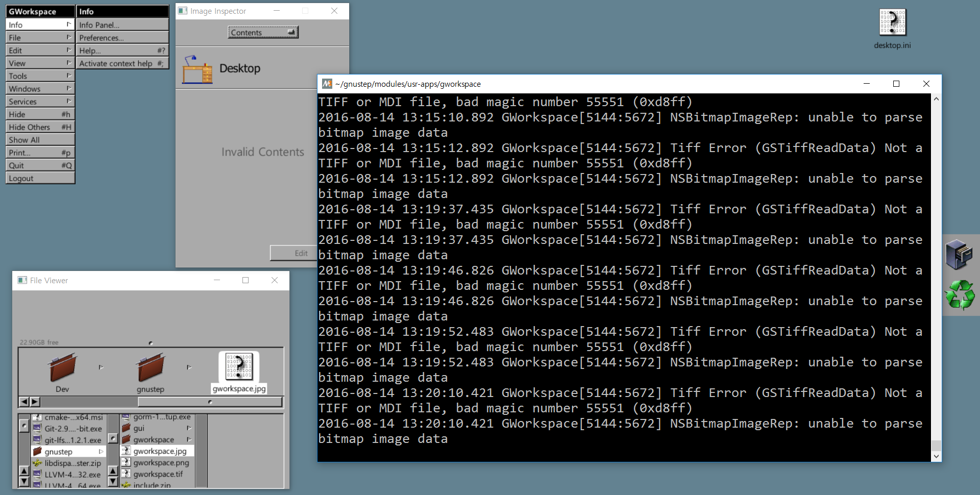Click the path arrow after the Dev folder
The image size is (980, 495).
point(101,367)
